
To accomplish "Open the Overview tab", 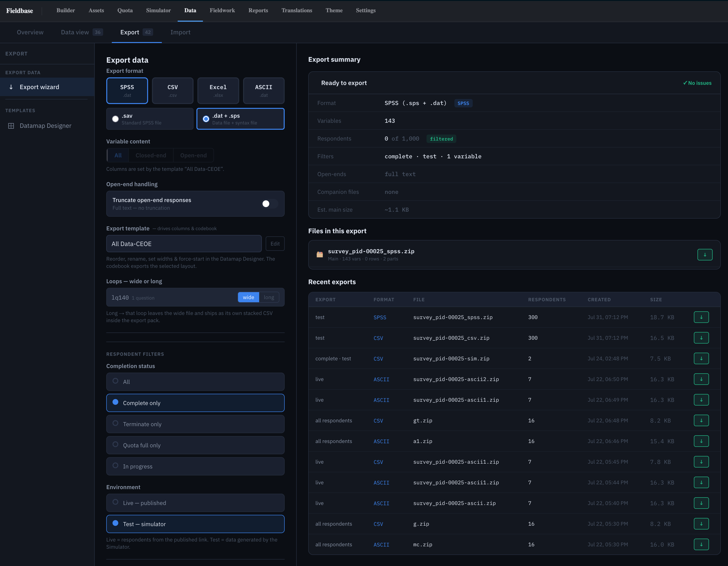I will (30, 32).
